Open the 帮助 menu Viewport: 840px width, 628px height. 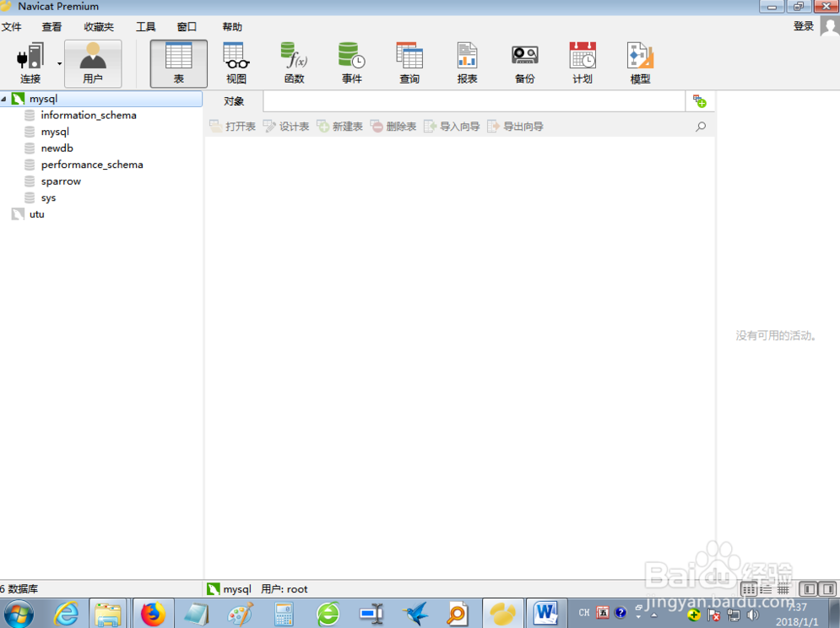click(x=232, y=27)
